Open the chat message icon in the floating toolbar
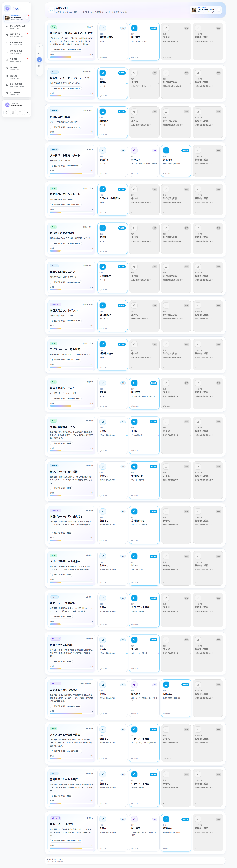Screen dimensions: 237x868 (39, 66)
